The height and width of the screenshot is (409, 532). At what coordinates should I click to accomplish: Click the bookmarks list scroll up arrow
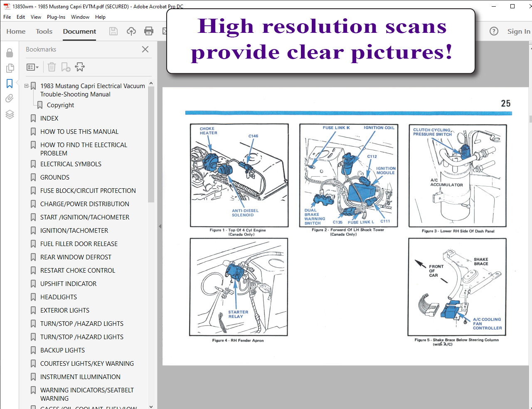[x=151, y=83]
